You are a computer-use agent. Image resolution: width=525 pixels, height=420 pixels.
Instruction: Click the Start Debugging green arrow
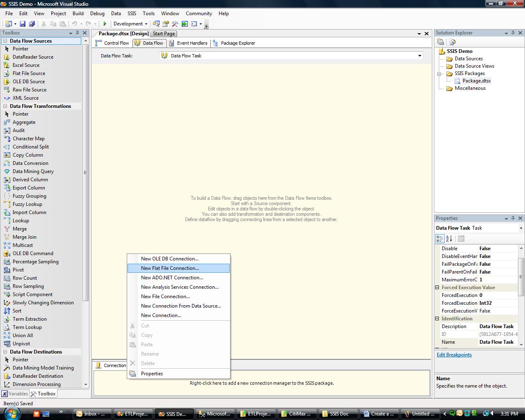105,24
